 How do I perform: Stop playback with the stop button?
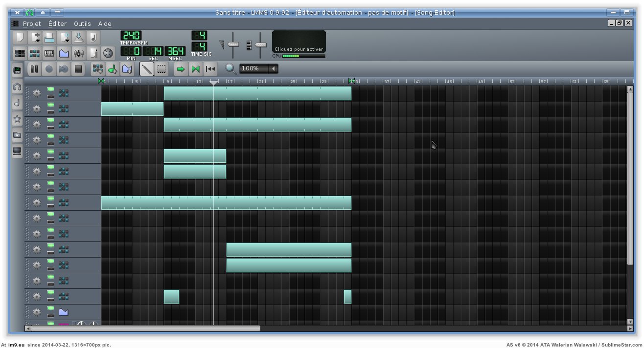tap(78, 69)
